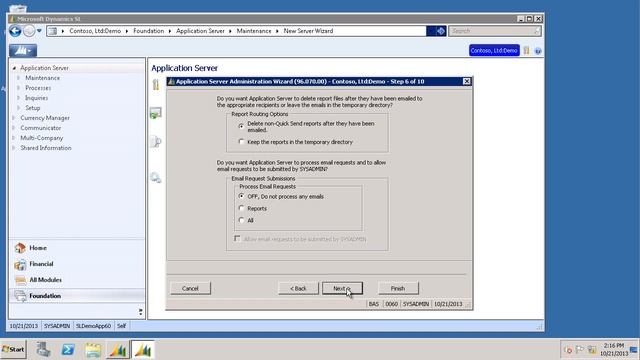Click the Next button in the wizard
Viewport: 640px width, 360px height.
point(342,288)
